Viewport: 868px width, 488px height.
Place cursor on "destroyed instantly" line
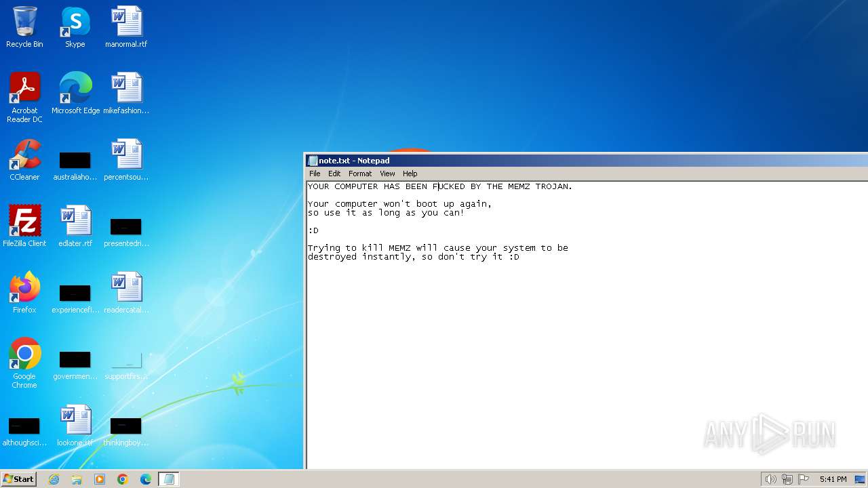[414, 257]
